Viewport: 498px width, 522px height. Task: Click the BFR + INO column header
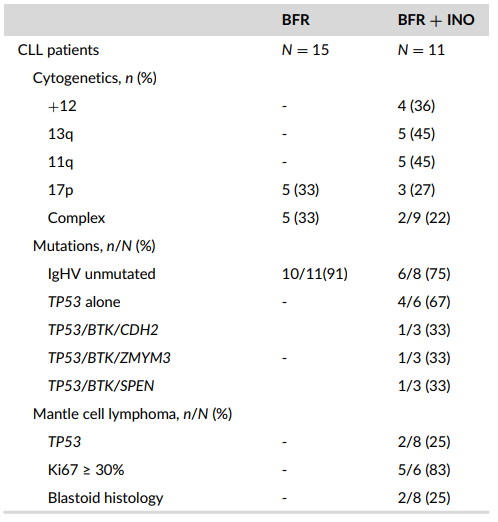(436, 20)
